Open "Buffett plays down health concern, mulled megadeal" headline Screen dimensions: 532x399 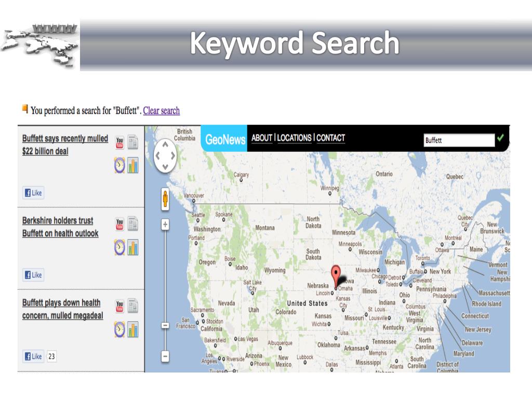63,309
